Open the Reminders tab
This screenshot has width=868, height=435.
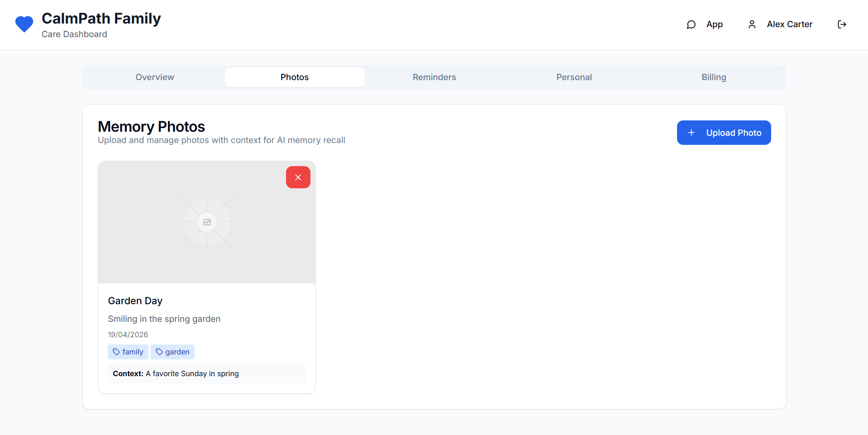pos(434,77)
